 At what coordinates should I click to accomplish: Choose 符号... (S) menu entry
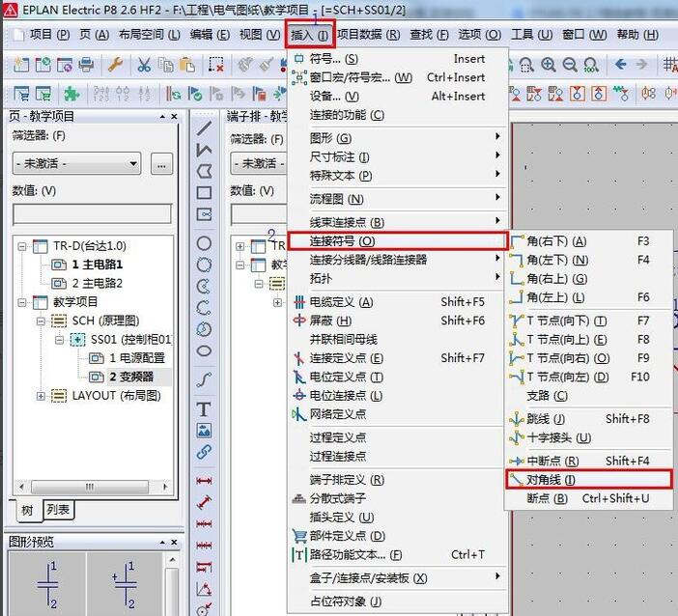(397, 58)
